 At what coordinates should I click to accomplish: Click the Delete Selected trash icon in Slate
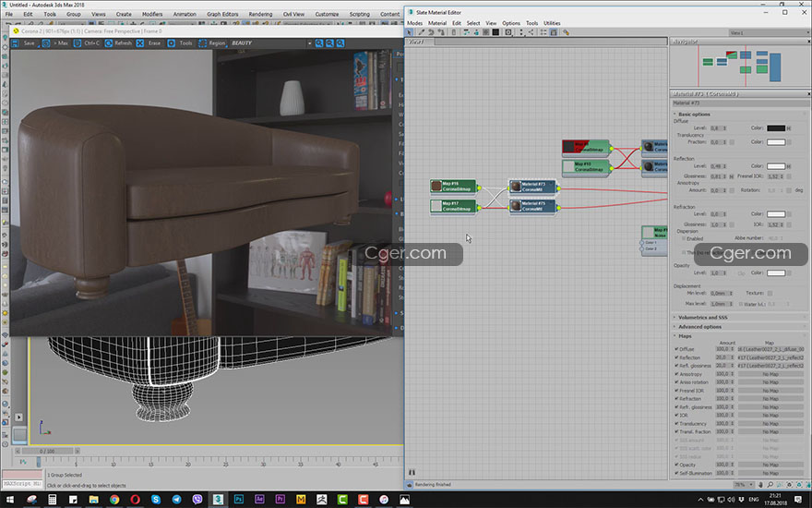(x=454, y=32)
